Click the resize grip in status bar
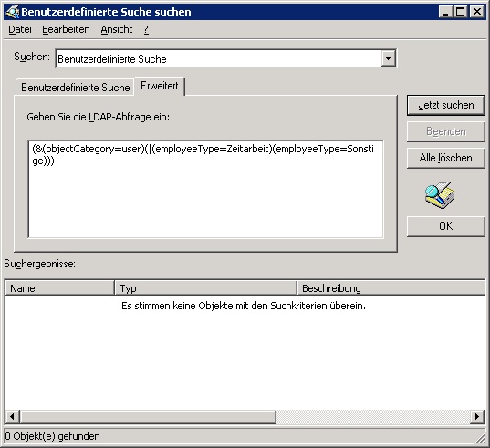This screenshot has width=490, height=448. pyautogui.click(x=481, y=437)
